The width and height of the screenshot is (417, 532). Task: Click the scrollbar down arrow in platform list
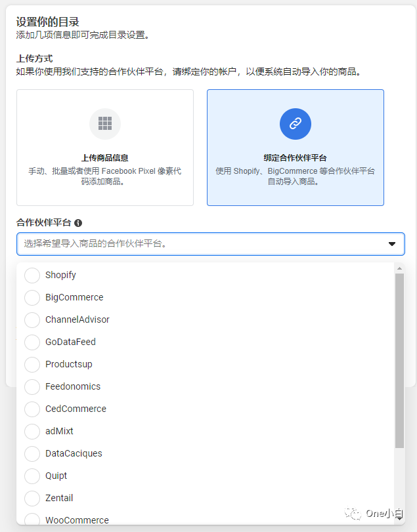pyautogui.click(x=399, y=518)
